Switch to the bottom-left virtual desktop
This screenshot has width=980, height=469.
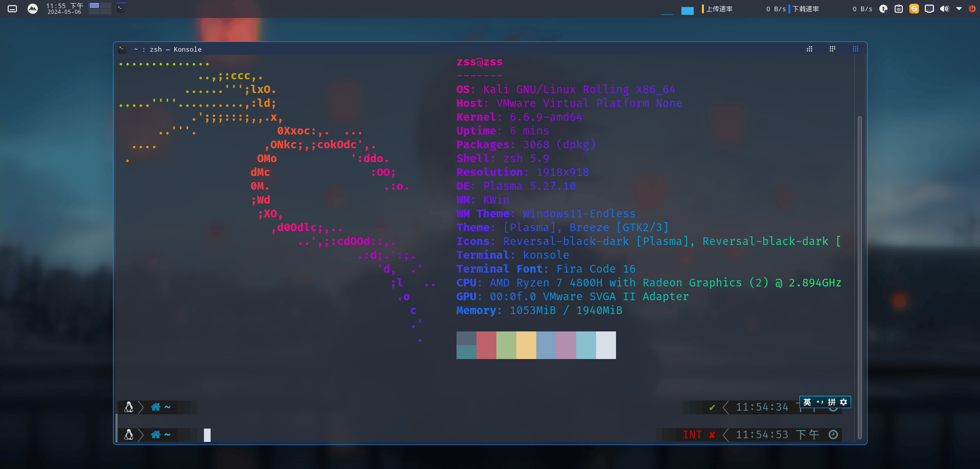(x=94, y=11)
